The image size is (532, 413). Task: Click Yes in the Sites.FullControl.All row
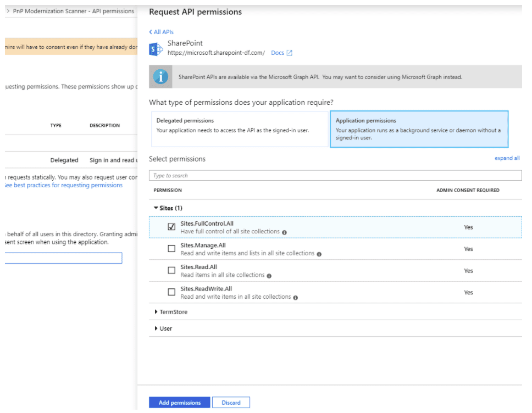(469, 227)
